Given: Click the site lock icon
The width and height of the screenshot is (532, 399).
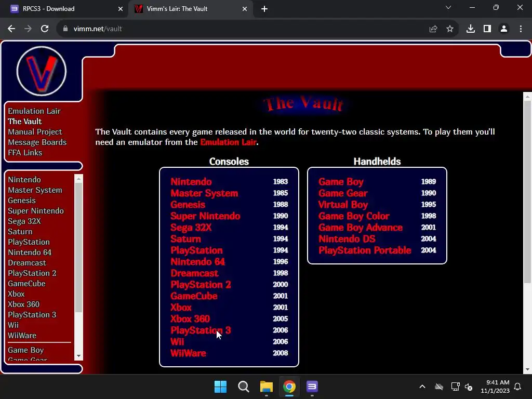Looking at the screenshot, I should point(65,29).
